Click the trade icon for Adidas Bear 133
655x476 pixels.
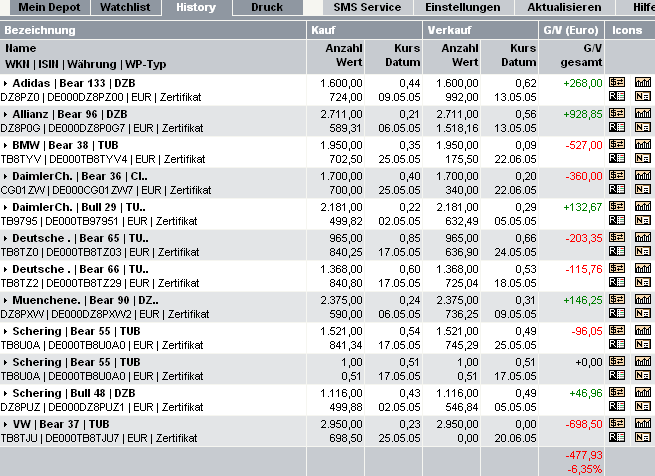tap(617, 83)
